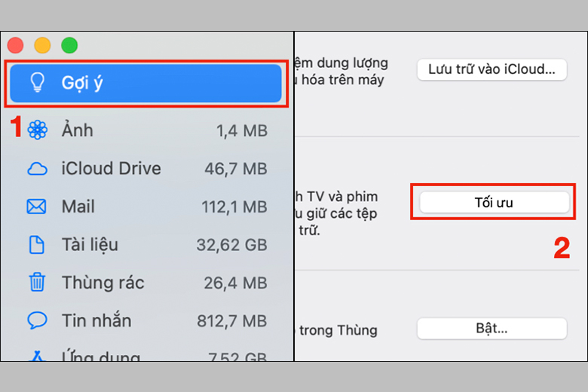Open the Tin nhắn category

147,320
